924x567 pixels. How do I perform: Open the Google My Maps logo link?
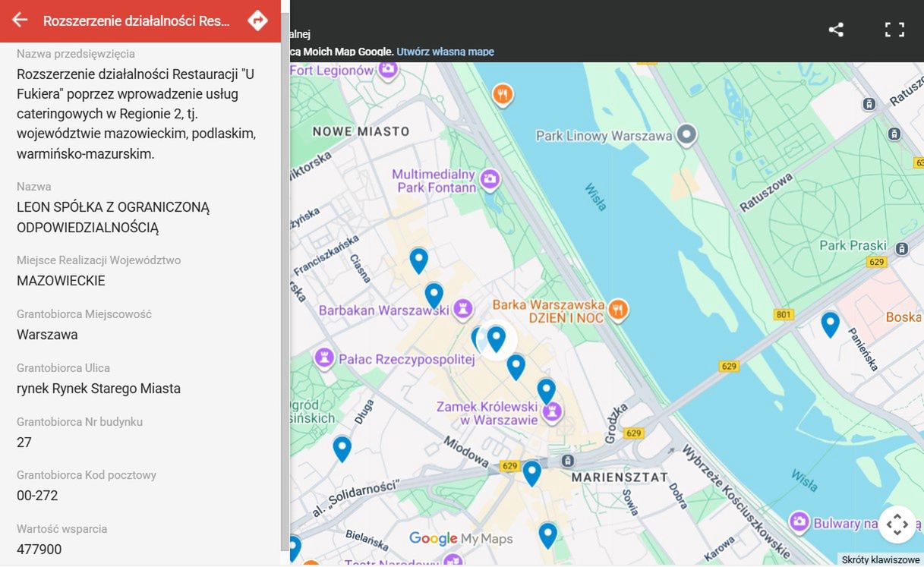(x=461, y=539)
